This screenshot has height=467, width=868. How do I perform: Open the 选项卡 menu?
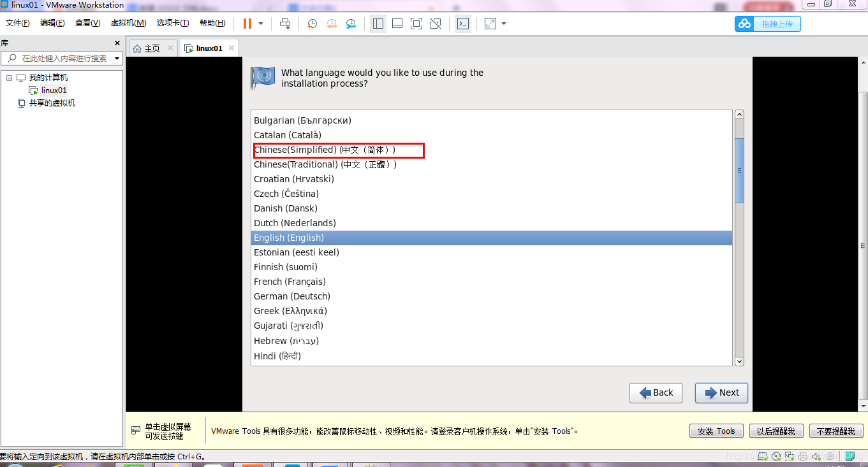[x=173, y=23]
